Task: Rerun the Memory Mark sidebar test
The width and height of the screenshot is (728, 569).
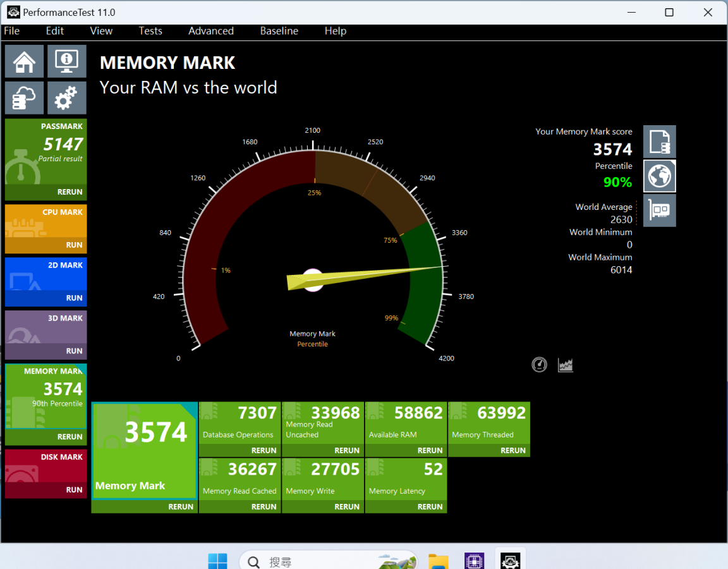Action: (46, 437)
